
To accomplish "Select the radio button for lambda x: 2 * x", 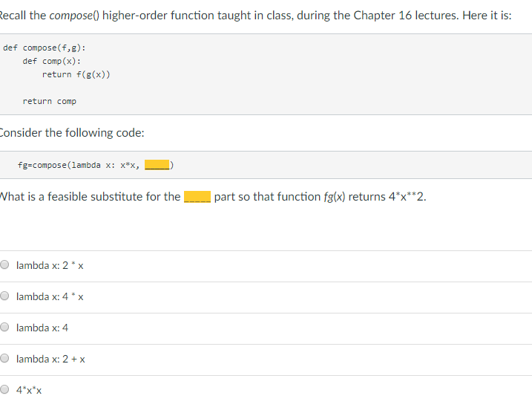I will point(4,264).
